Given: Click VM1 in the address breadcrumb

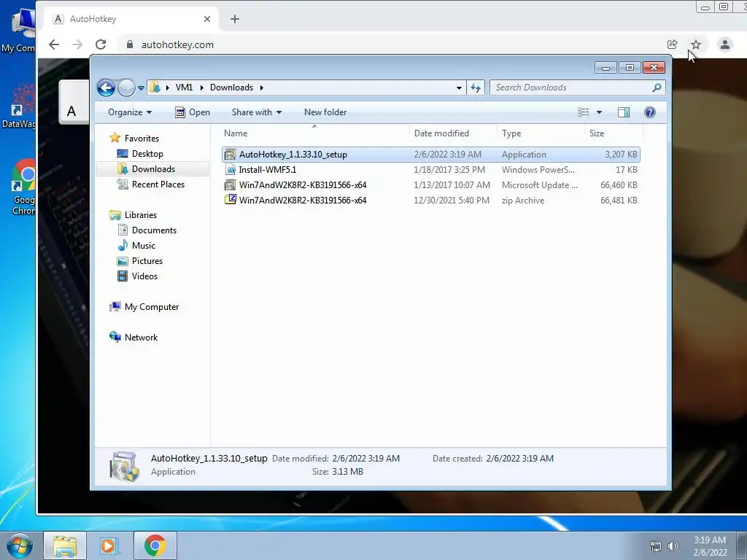Looking at the screenshot, I should (x=184, y=87).
